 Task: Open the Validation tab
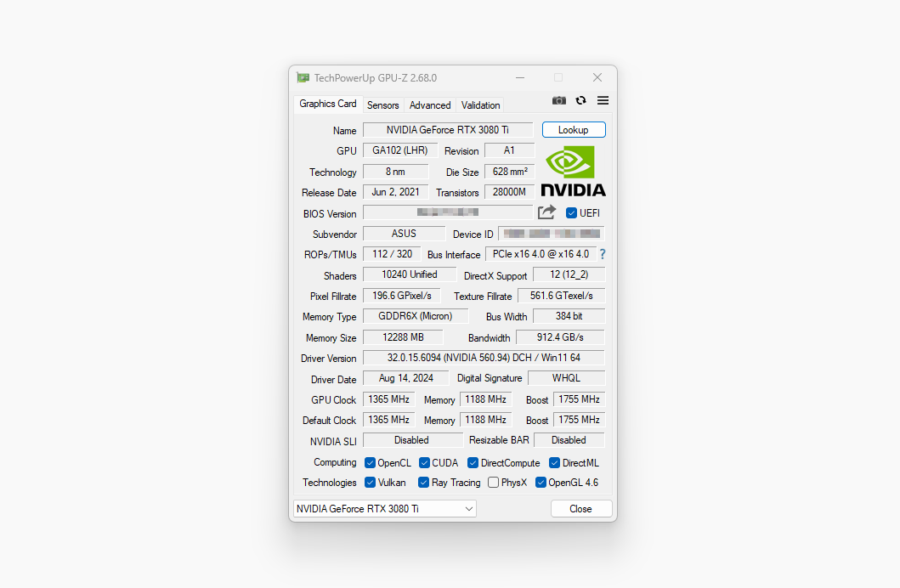point(480,105)
